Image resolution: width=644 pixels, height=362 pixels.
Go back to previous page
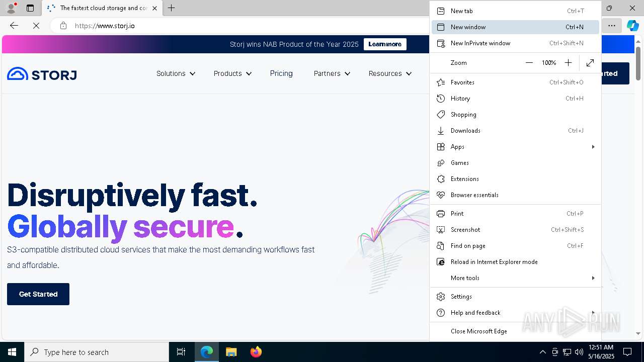(14, 26)
